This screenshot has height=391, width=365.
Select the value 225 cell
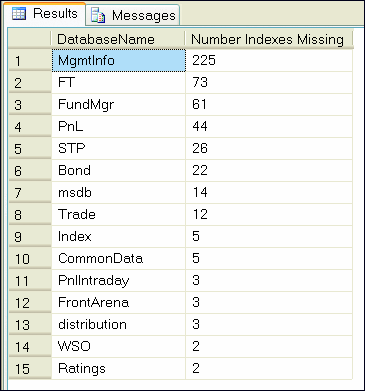point(269,60)
